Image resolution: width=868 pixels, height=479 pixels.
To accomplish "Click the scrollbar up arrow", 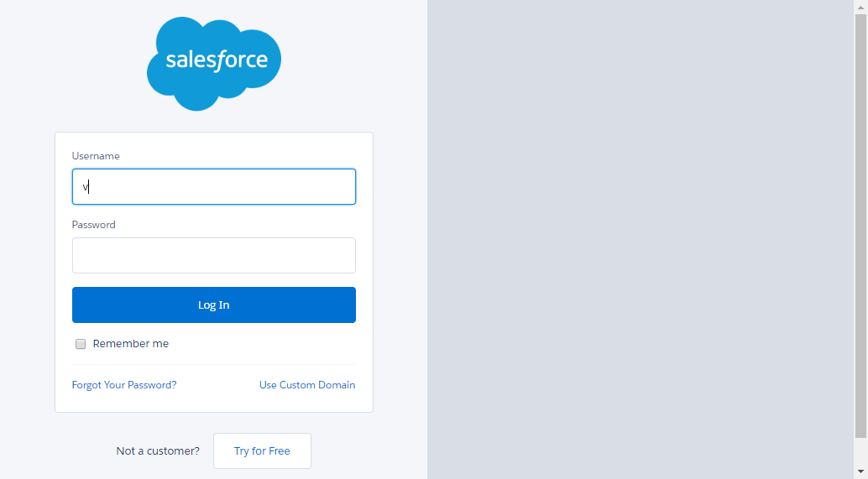I will click(860, 8).
